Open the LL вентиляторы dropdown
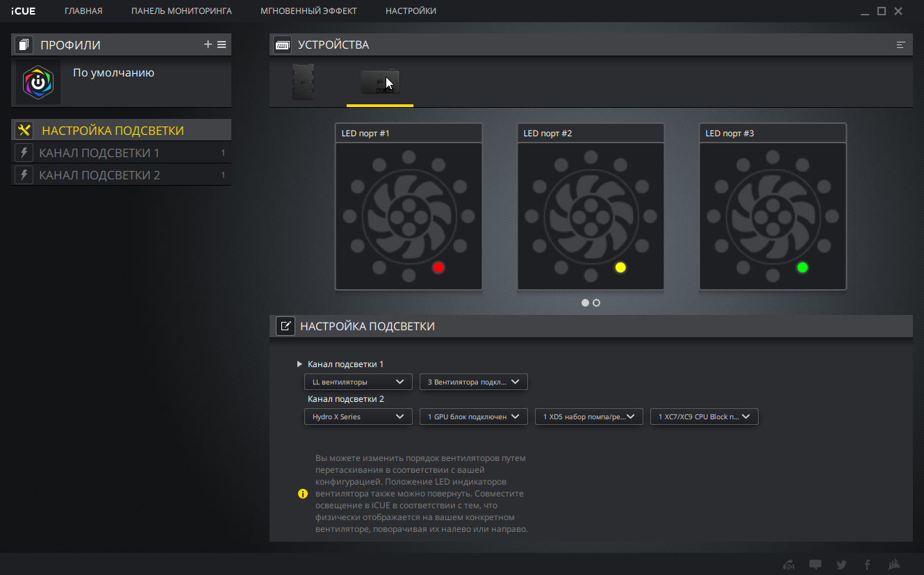Image resolution: width=924 pixels, height=575 pixels. [358, 382]
